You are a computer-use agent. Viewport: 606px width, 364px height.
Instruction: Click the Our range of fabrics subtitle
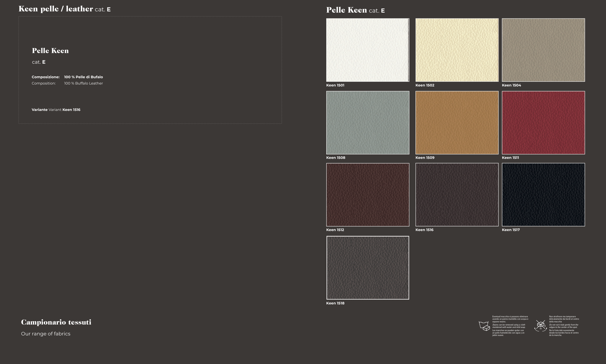pos(46,334)
